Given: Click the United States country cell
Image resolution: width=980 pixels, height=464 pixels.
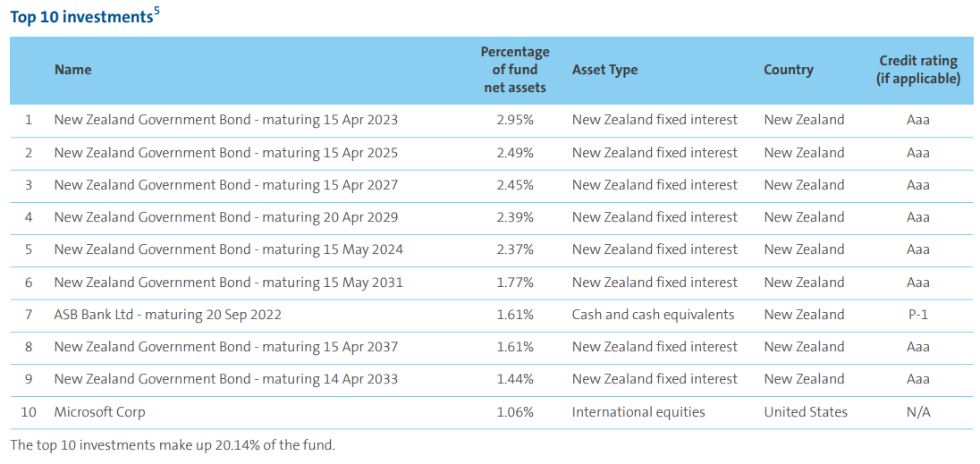Looking at the screenshot, I should [805, 412].
